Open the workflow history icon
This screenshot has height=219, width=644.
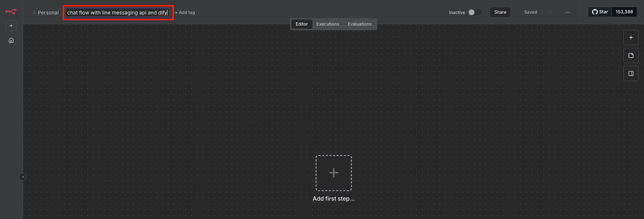[550, 12]
